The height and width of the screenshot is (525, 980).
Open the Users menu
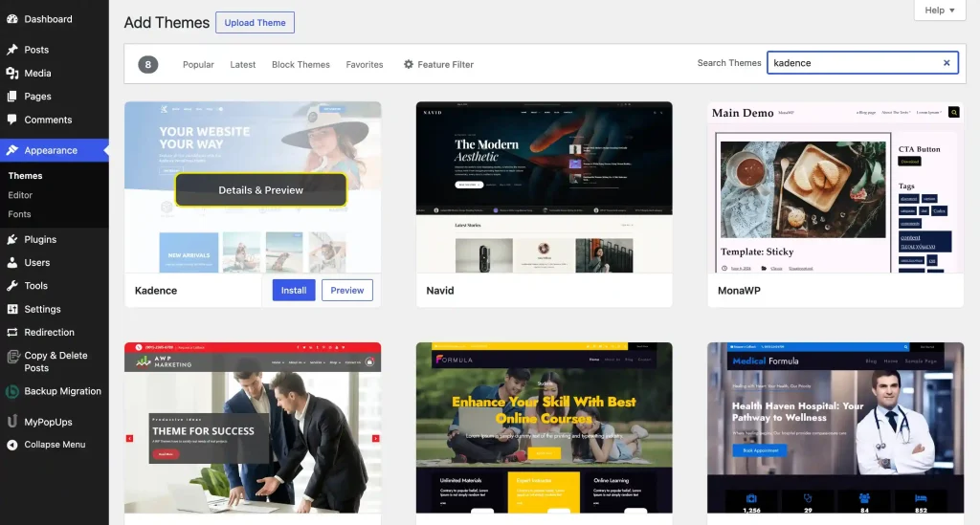point(37,262)
